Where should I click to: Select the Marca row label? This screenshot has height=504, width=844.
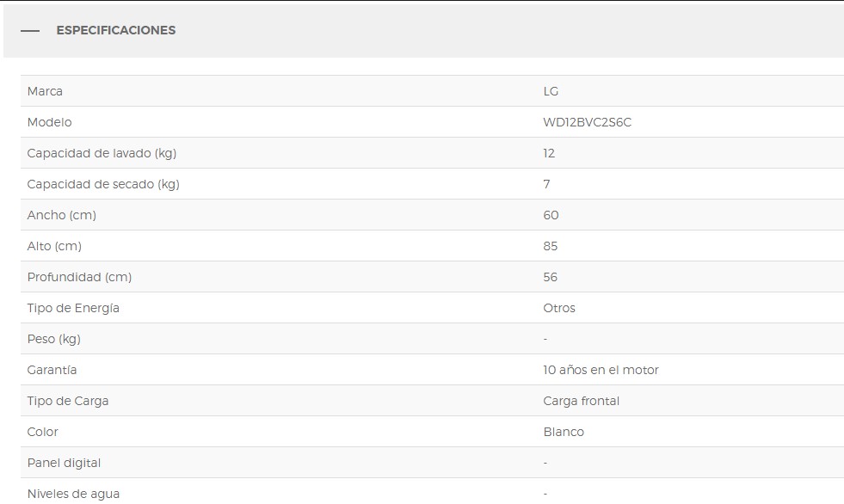45,91
